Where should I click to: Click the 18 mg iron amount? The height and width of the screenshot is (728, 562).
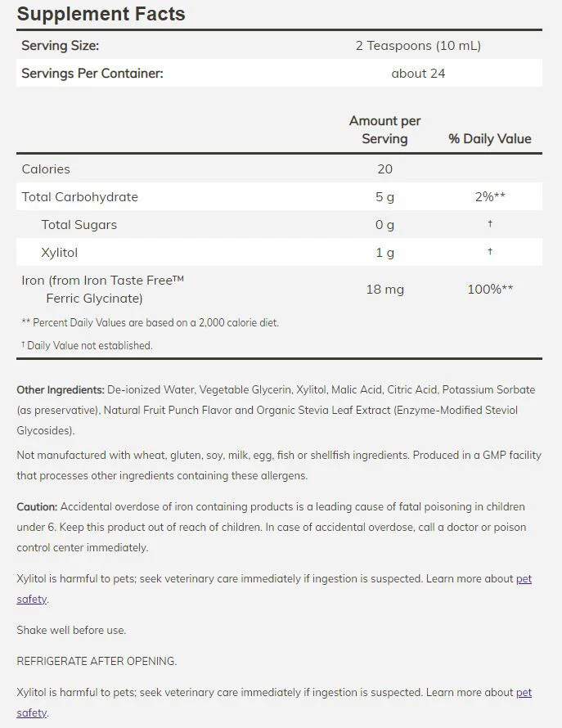tap(385, 290)
